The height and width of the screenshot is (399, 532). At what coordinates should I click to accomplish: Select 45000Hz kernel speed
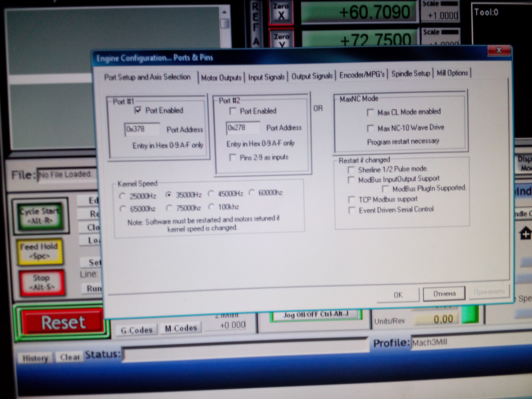211,194
